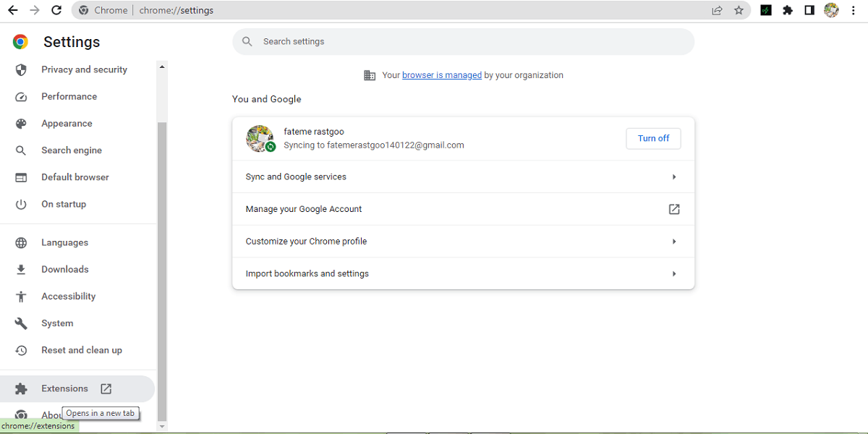
Task: Open the profile avatar in the toolbar
Action: pyautogui.click(x=831, y=10)
